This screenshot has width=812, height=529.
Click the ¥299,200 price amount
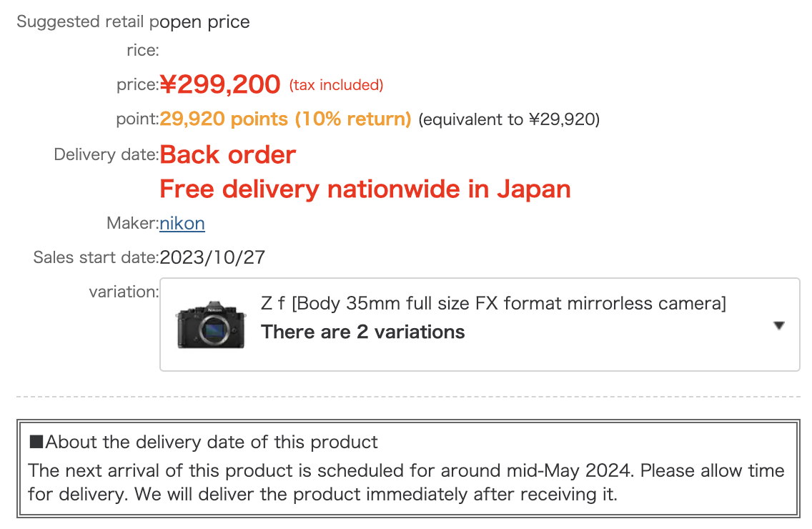tap(220, 85)
